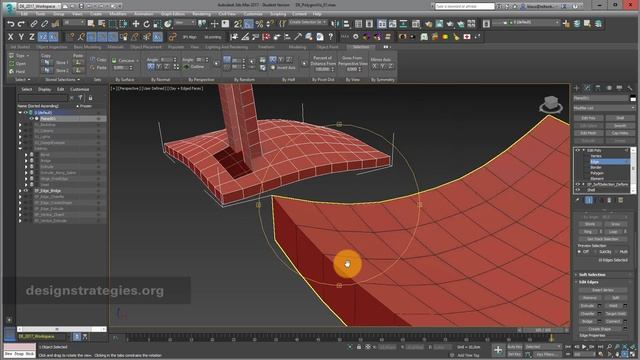Click the Align tool icon
Viewport: 640px width, 360px height.
click(346, 24)
